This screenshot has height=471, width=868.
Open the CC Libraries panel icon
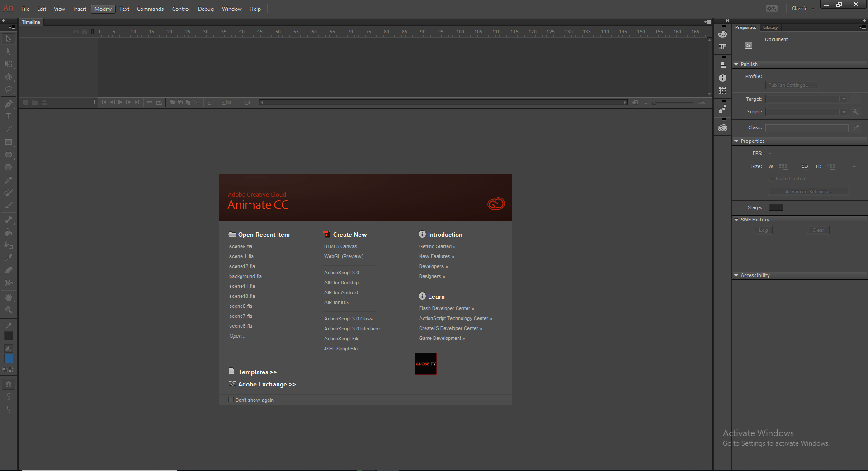[722, 128]
